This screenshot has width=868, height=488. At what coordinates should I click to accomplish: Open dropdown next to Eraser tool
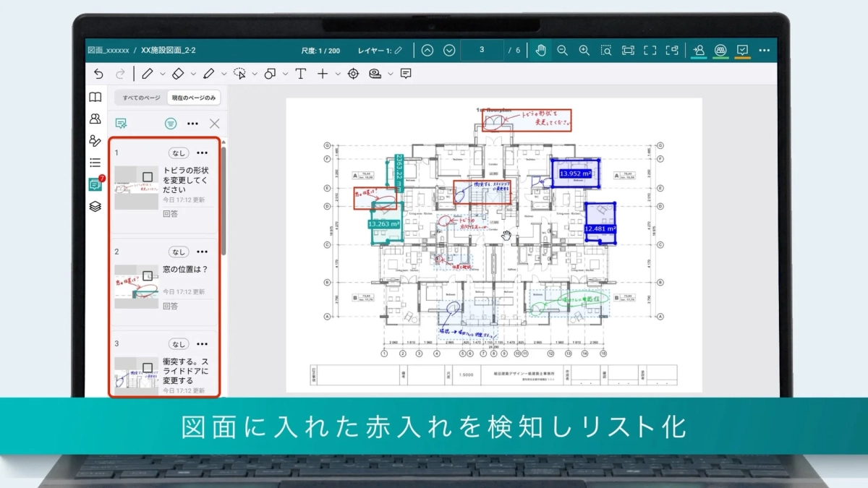pos(193,74)
